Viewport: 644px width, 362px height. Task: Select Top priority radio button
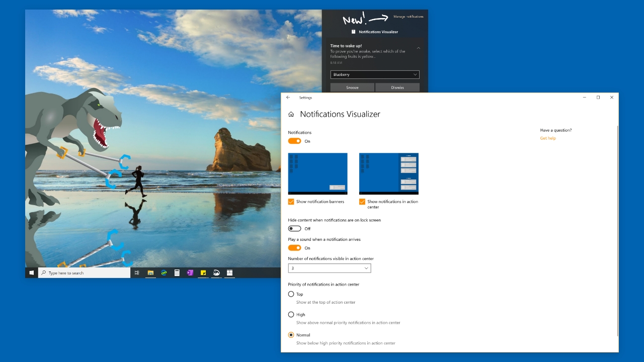click(291, 294)
